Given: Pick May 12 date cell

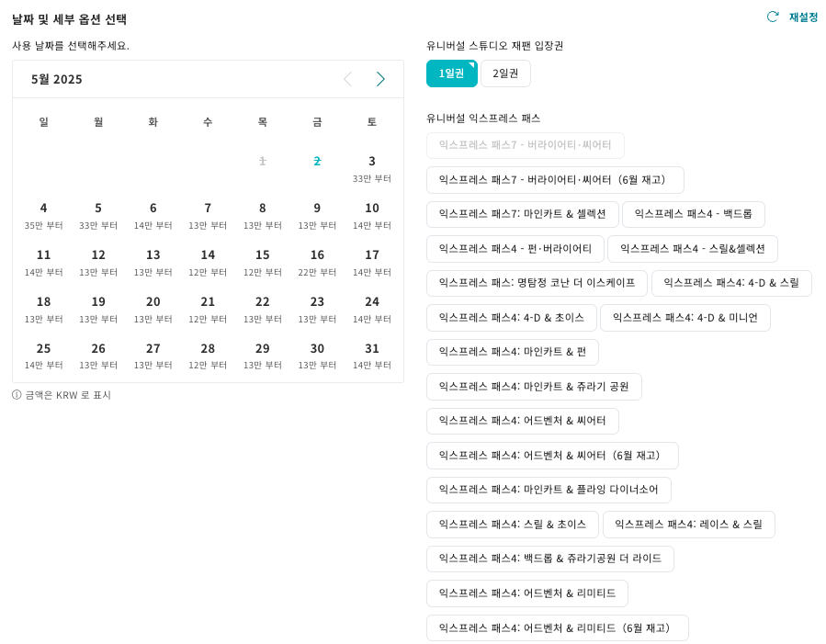Looking at the screenshot, I should (x=98, y=262).
